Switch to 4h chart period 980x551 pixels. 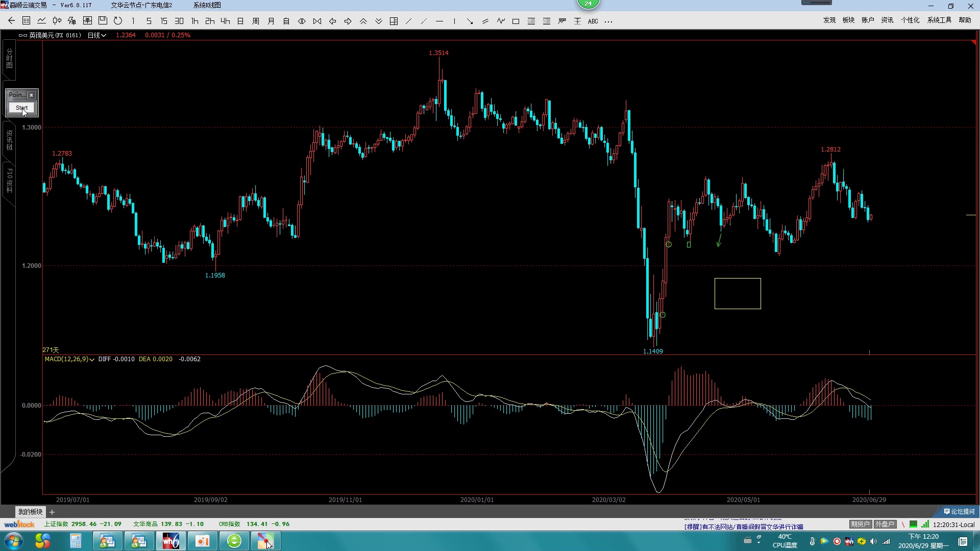click(x=225, y=21)
